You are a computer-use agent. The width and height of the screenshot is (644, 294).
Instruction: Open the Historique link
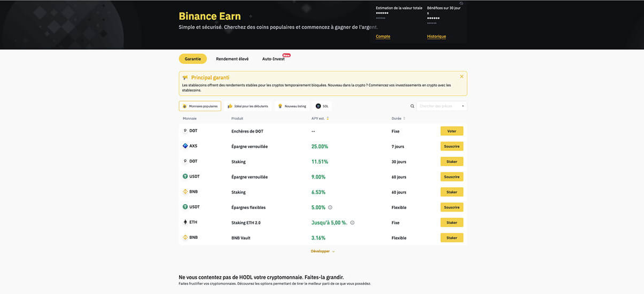[436, 36]
